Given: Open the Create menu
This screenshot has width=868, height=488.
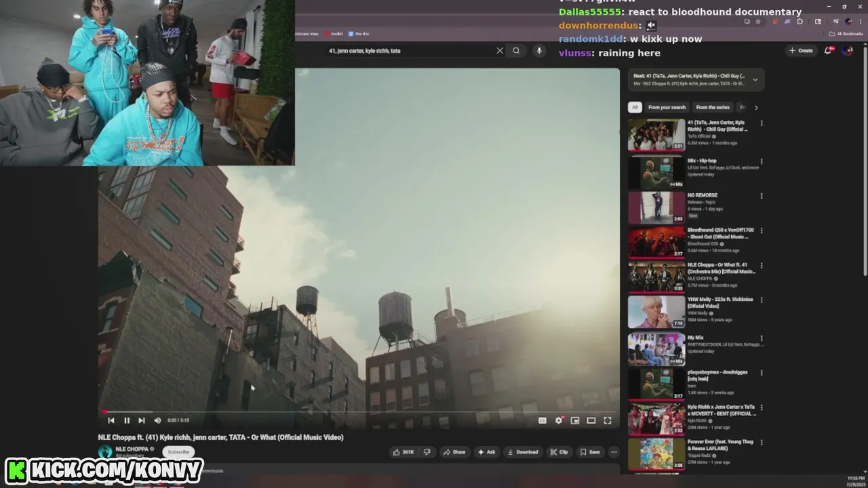Looking at the screenshot, I should pyautogui.click(x=801, y=51).
